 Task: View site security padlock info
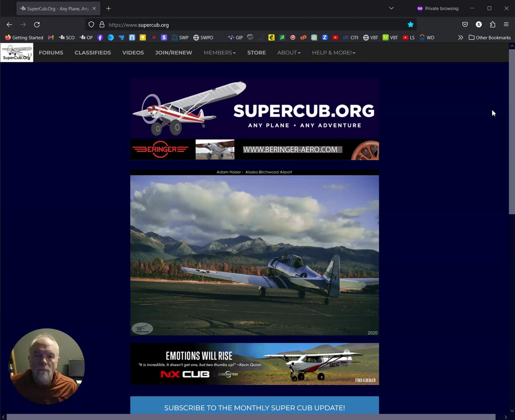point(102,25)
